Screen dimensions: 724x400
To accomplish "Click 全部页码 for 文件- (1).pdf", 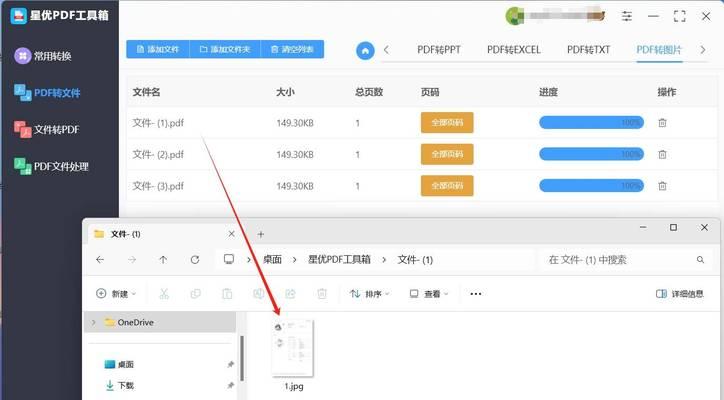I will [x=447, y=122].
